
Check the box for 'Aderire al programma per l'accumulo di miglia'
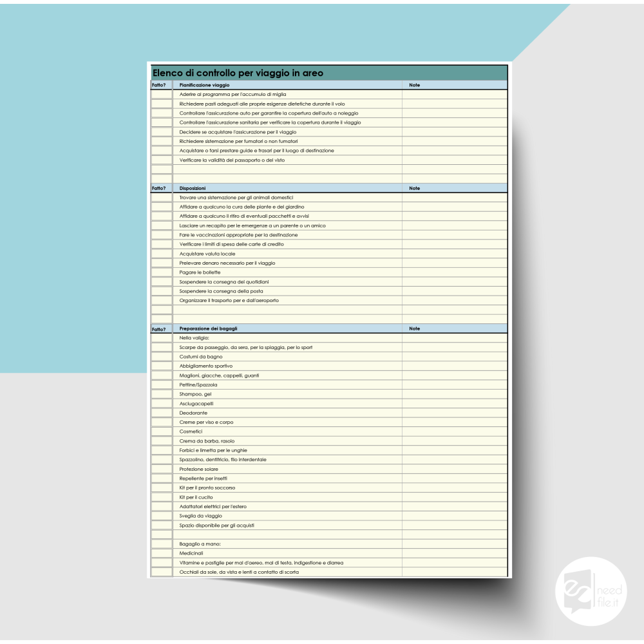tap(162, 94)
